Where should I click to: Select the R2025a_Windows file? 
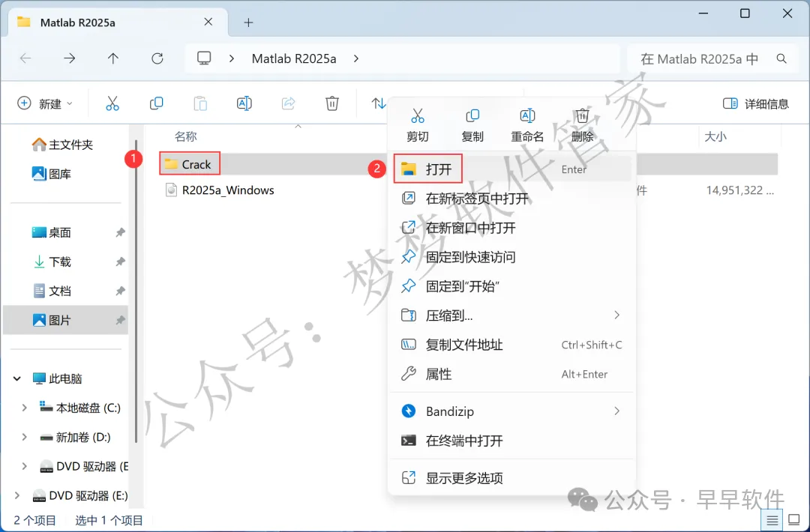pos(220,190)
